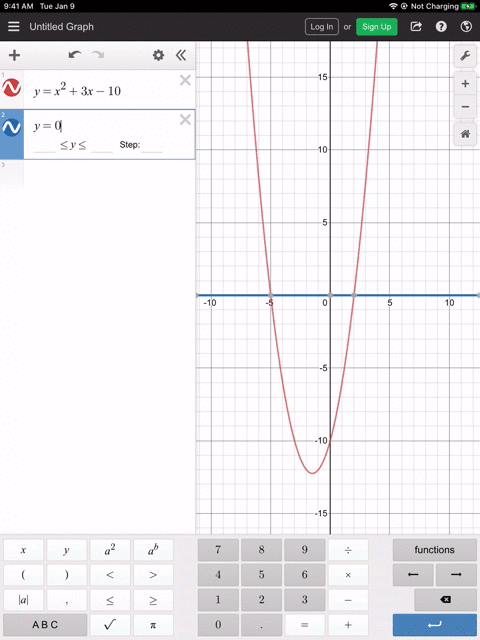The height and width of the screenshot is (640, 480).
Task: Insert a power with the a^b key
Action: (x=153, y=550)
